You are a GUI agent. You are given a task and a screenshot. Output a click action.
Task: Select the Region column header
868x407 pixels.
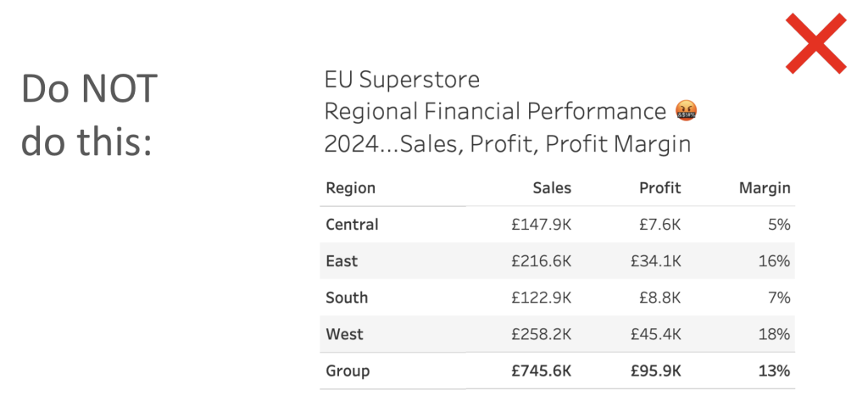[x=350, y=188]
